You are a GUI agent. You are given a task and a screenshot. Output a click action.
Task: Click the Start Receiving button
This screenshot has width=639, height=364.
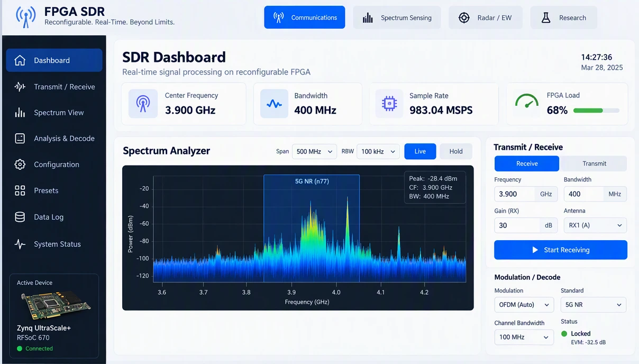point(561,250)
